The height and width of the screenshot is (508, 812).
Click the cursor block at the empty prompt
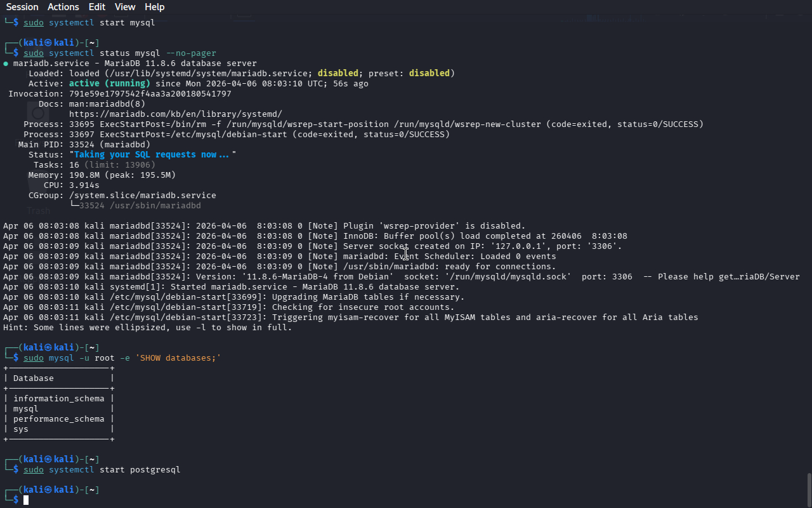pyautogui.click(x=26, y=500)
